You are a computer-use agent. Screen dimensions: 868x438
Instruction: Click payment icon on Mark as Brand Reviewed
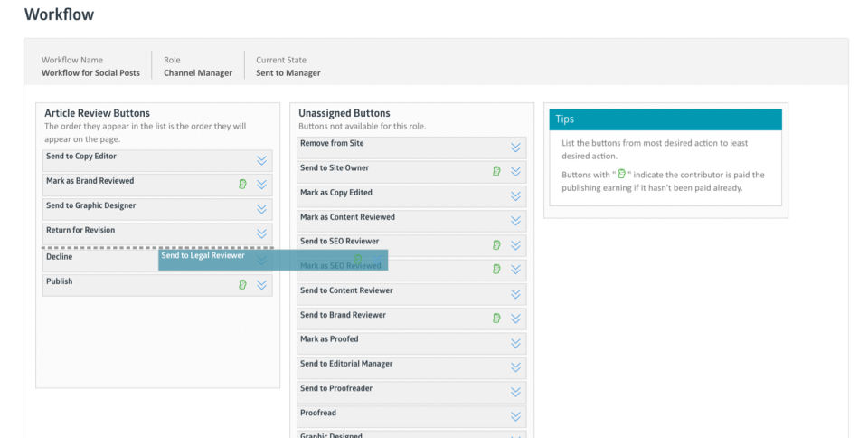click(x=241, y=185)
